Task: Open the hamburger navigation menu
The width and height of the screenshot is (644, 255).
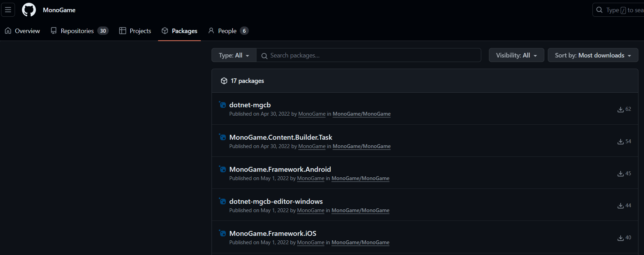Action: (x=8, y=10)
